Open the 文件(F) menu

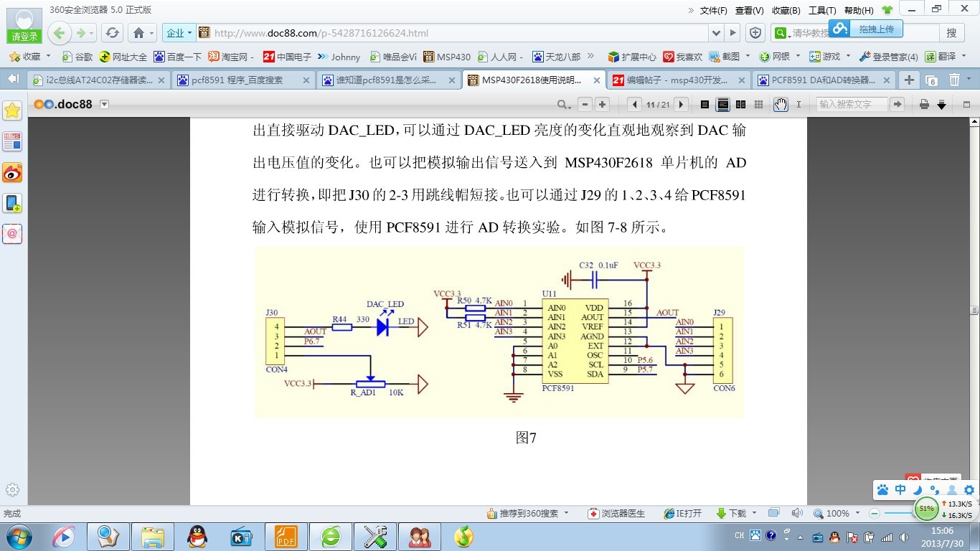pyautogui.click(x=713, y=11)
